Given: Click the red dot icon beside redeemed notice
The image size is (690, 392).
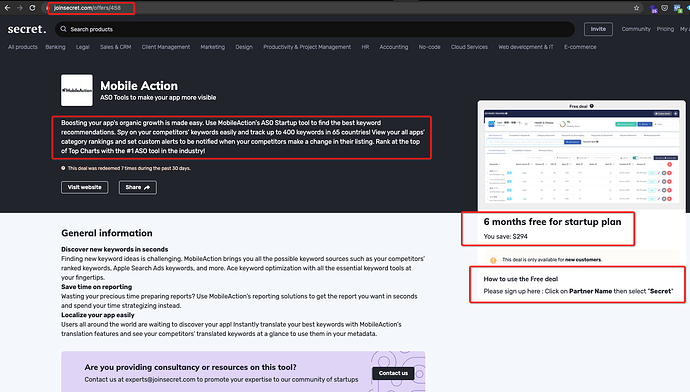Looking at the screenshot, I should click(63, 168).
